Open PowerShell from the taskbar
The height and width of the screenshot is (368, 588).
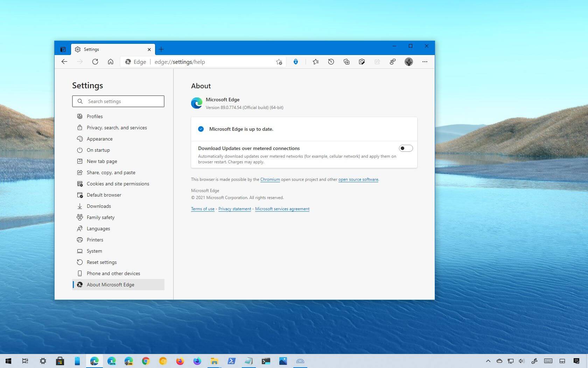(231, 361)
